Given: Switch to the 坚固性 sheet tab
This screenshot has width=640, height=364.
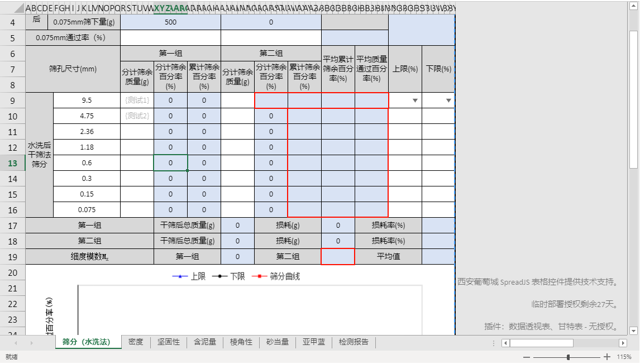Looking at the screenshot, I should tap(169, 342).
